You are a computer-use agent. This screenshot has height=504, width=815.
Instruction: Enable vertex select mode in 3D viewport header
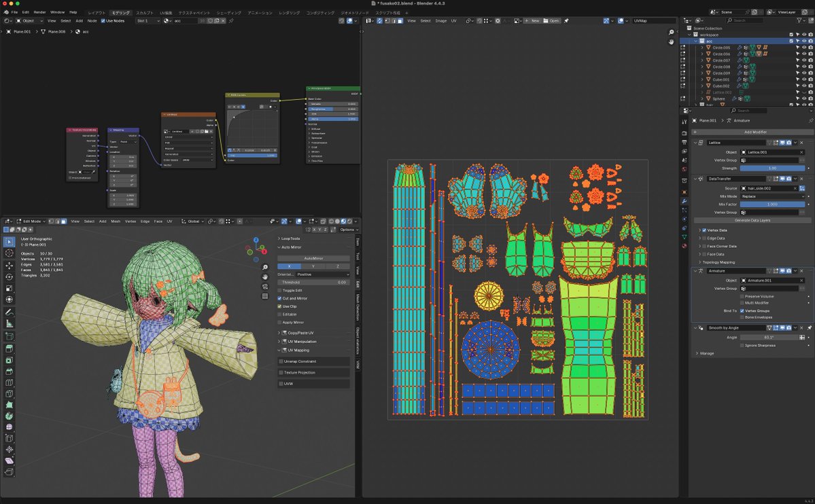pos(51,221)
